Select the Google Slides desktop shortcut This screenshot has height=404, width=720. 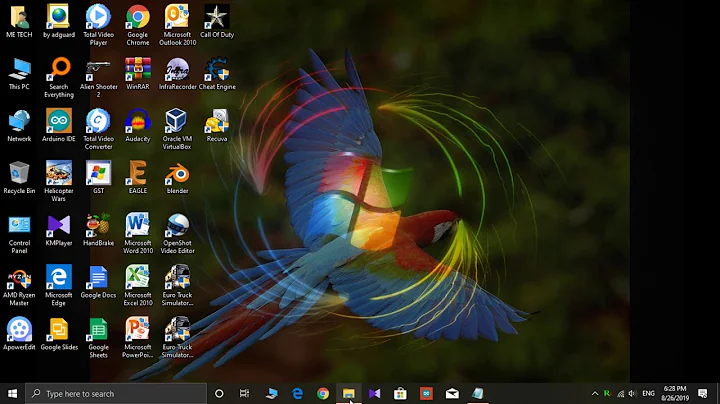[59, 334]
